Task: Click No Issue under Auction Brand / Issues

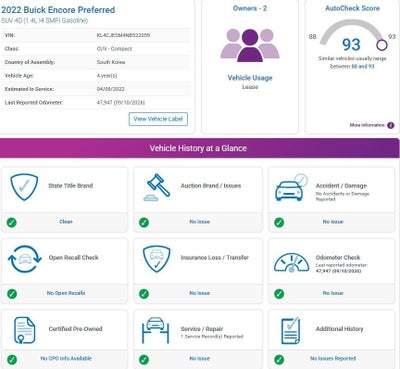Action: tap(200, 222)
